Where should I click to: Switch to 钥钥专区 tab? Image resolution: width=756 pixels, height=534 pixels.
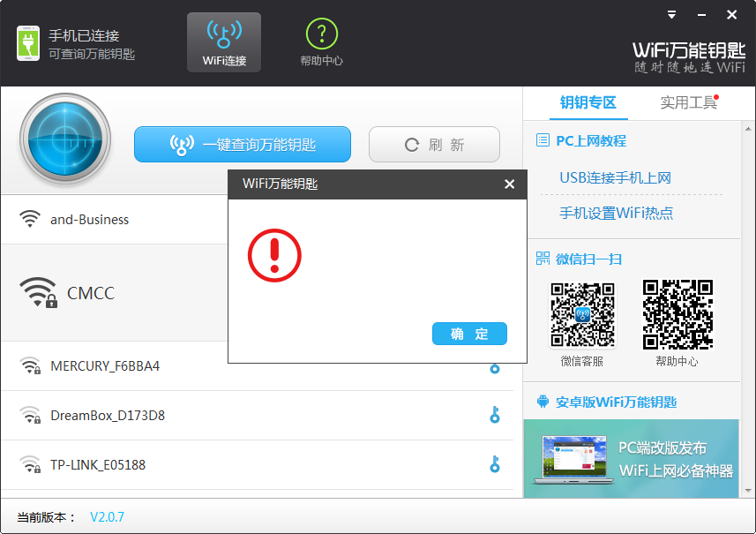pos(588,102)
